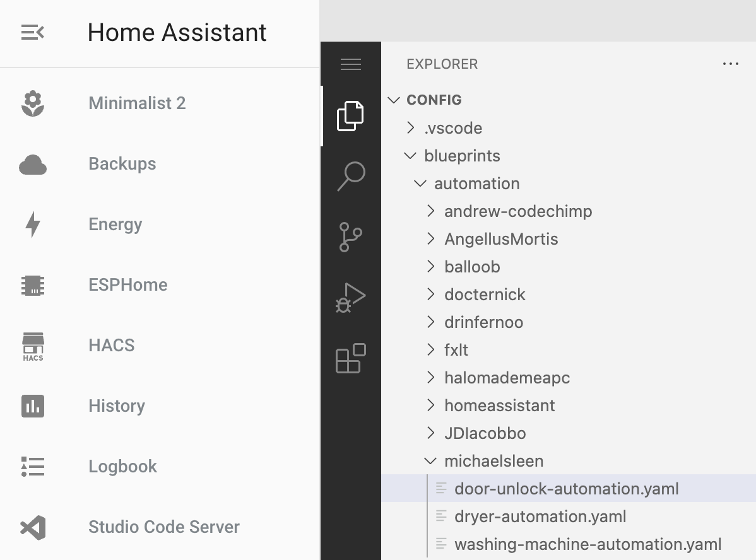756x560 pixels.
Task: Select washing-machine-automation.yaml in the tree
Action: click(588, 545)
